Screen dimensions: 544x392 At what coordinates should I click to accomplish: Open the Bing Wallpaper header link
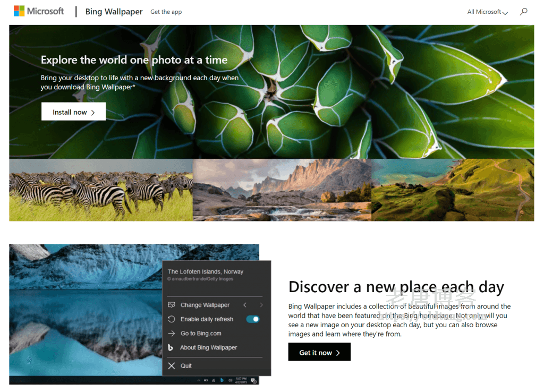114,12
